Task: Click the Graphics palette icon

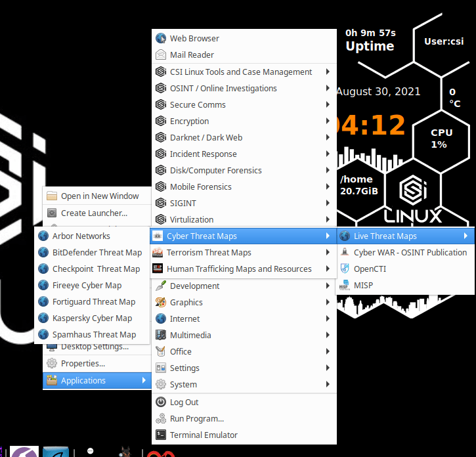Action: (x=161, y=302)
